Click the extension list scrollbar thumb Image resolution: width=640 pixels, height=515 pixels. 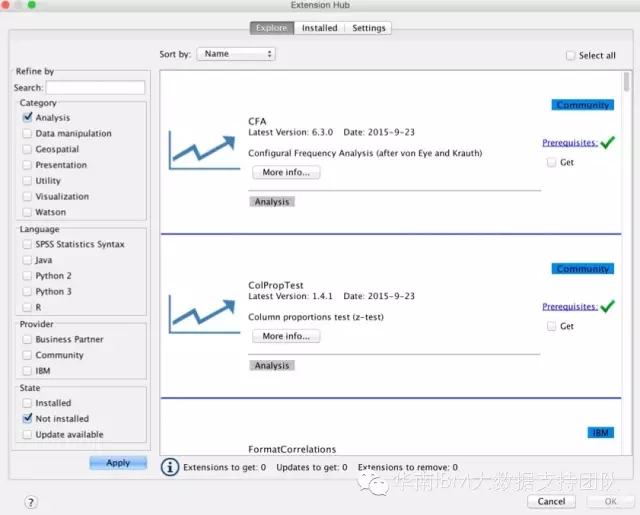[627, 82]
